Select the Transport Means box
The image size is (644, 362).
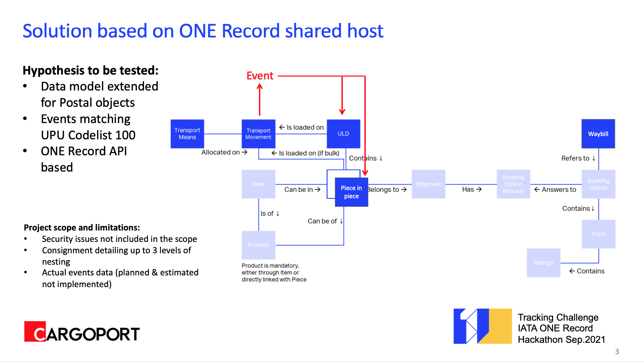187,134
